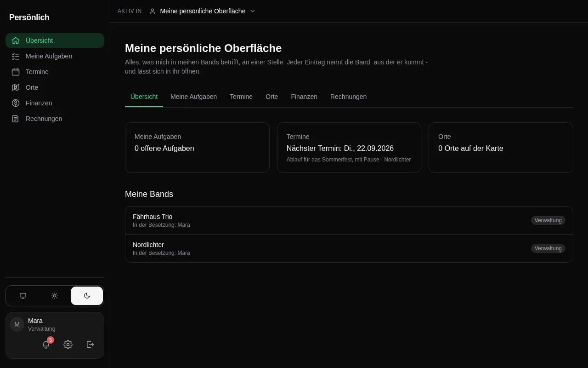588x368 pixels.
Task: Click the checklist icon next to Meine Aufgaben
Action: [x=16, y=56]
